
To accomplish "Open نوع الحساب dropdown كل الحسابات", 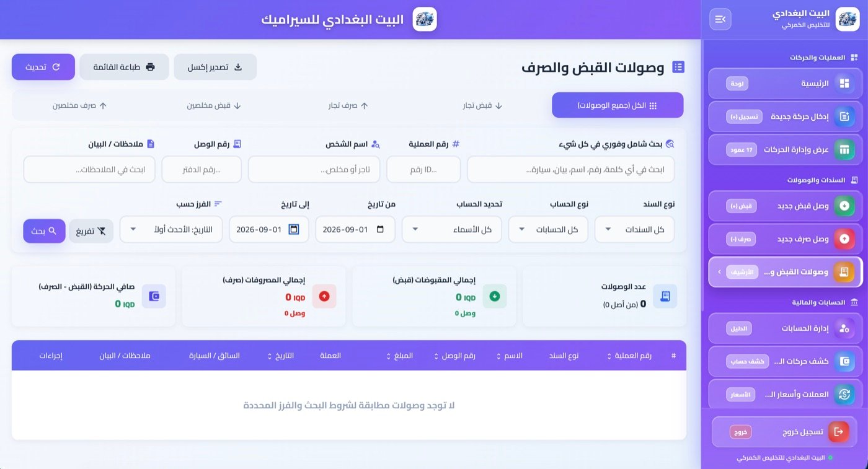I will pyautogui.click(x=548, y=229).
